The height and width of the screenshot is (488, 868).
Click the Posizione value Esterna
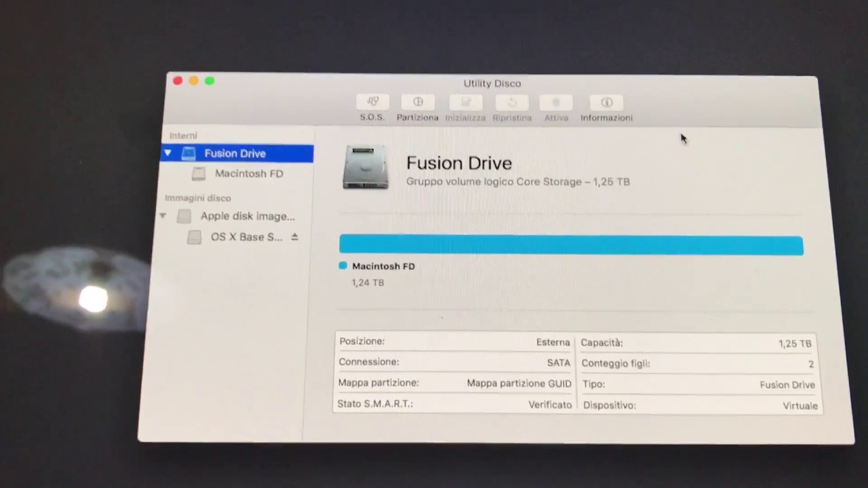(553, 342)
